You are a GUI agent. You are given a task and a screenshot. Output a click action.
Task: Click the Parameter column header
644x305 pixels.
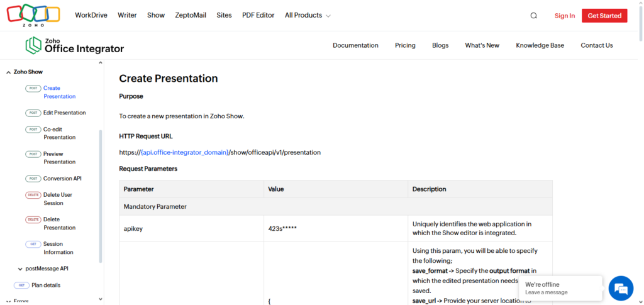pyautogui.click(x=191, y=189)
